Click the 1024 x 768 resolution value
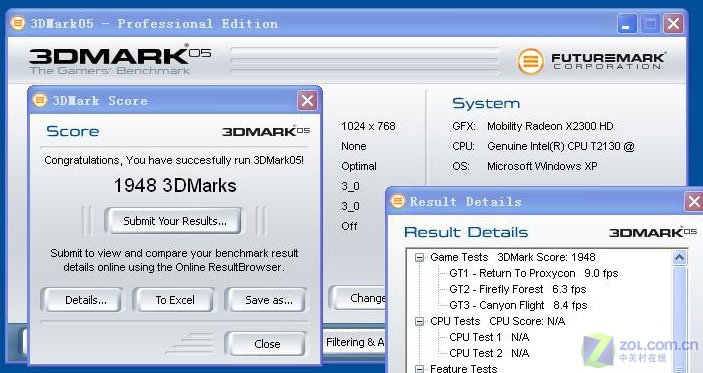 (368, 126)
